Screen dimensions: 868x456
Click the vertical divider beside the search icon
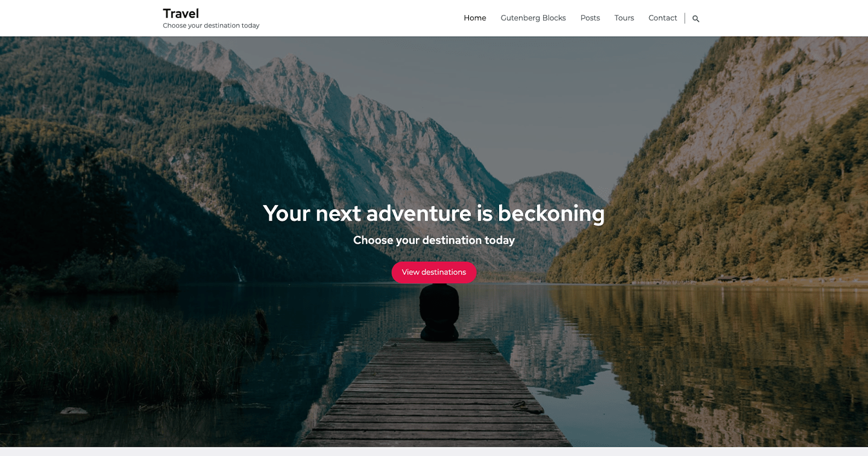[x=685, y=18]
